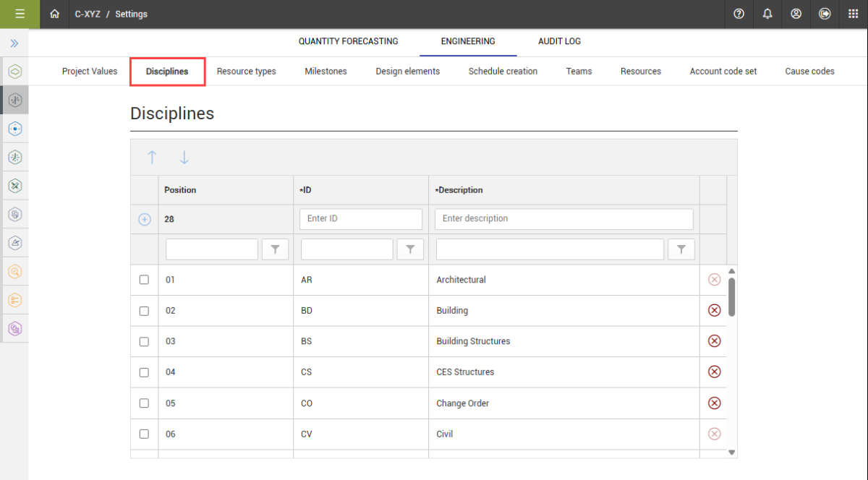868x480 pixels.
Task: Go to the home icon
Action: [x=55, y=14]
